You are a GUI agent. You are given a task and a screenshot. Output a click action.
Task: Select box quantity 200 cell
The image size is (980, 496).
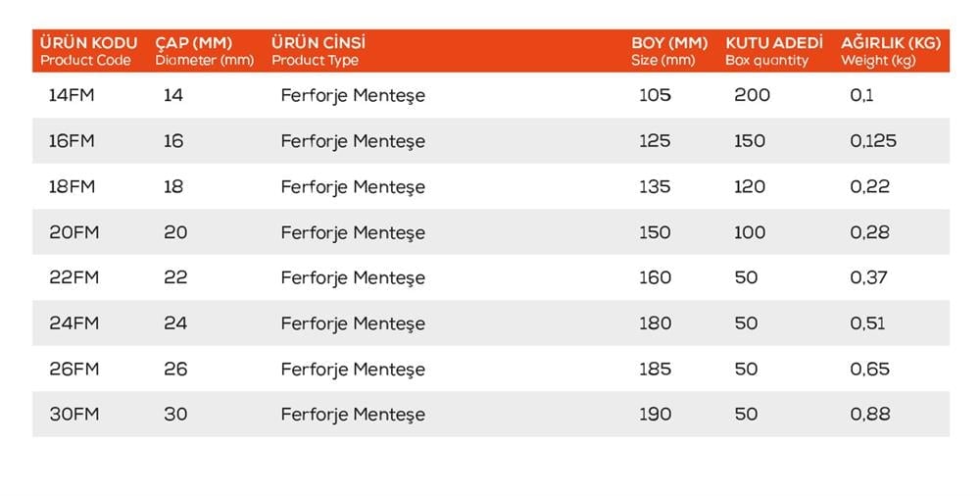pos(752,95)
